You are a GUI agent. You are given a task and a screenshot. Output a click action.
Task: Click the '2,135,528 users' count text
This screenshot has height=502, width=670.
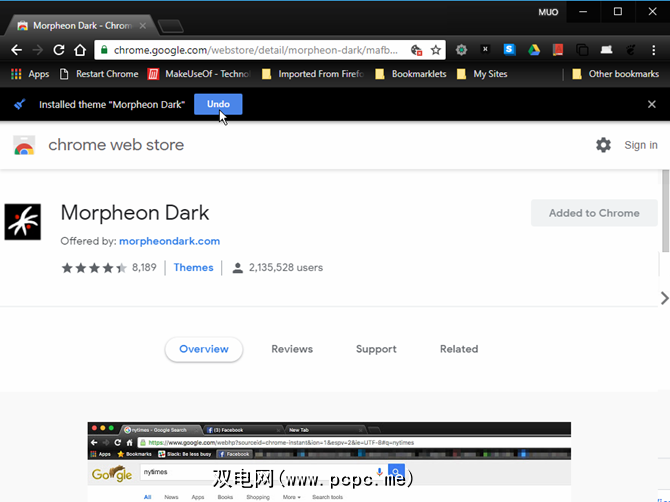click(x=286, y=267)
